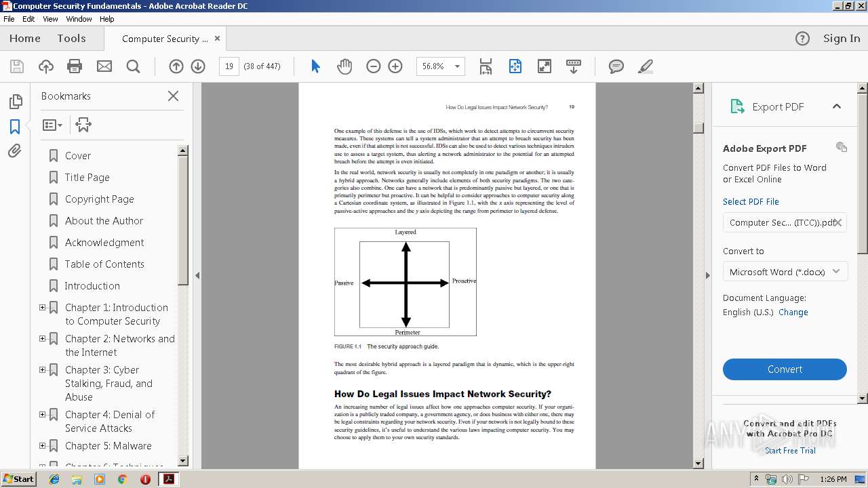
Task: Click the right pane scrollbar thumb
Action: [x=863, y=173]
